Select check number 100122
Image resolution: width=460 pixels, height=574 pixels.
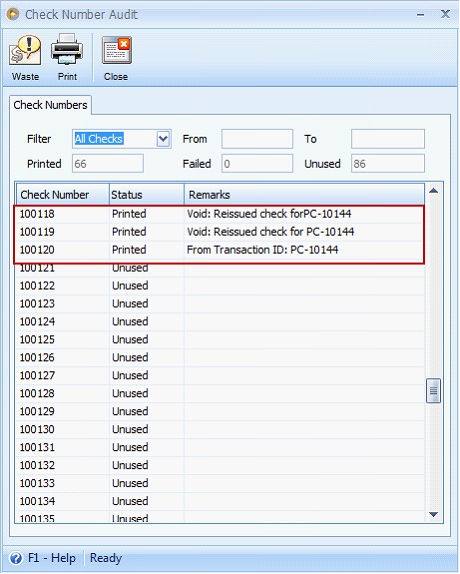(x=37, y=286)
